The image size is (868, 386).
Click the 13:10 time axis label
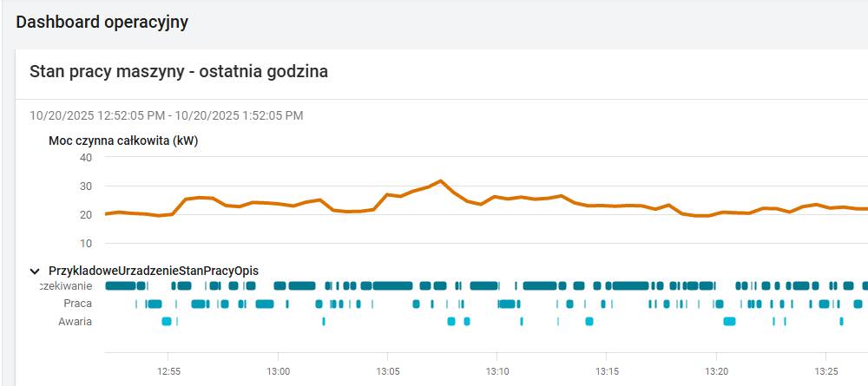(496, 369)
